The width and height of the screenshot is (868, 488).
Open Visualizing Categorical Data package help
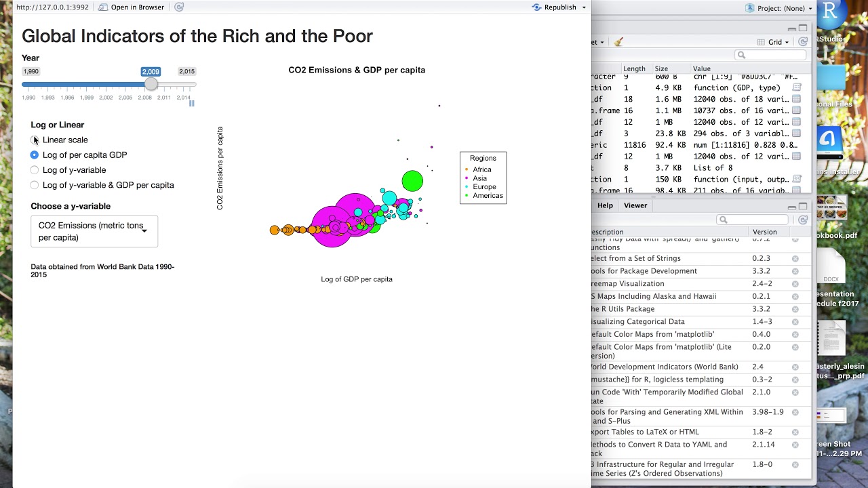(638, 322)
